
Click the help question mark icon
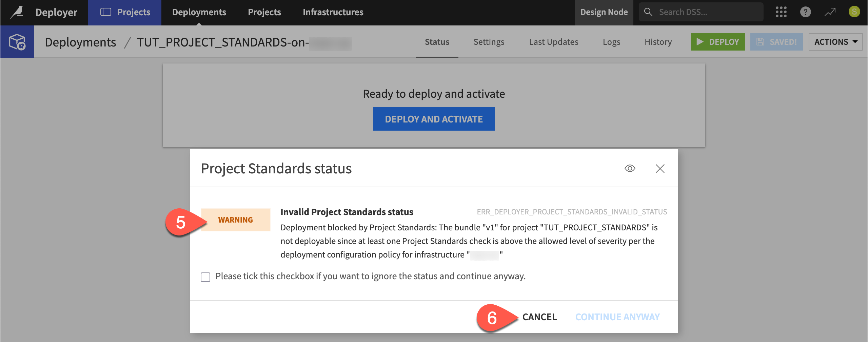[806, 12]
